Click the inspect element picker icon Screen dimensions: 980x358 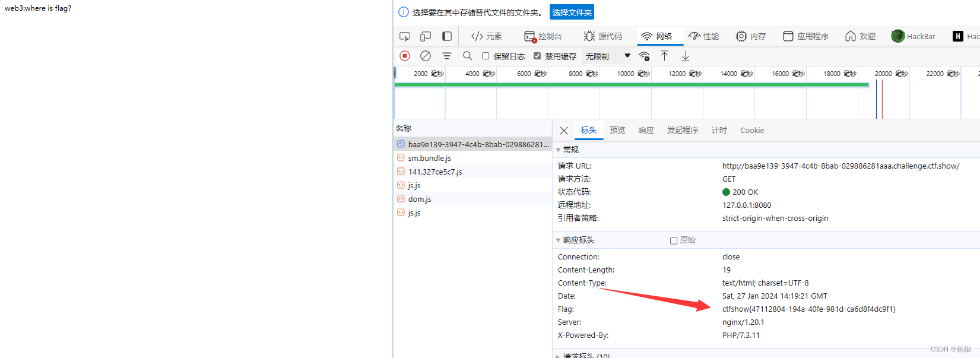(405, 36)
